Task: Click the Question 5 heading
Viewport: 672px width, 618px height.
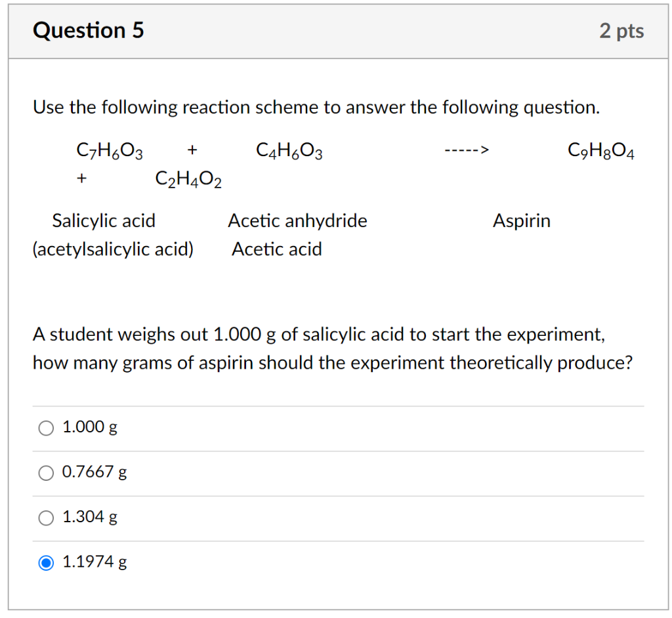Action: point(89,31)
